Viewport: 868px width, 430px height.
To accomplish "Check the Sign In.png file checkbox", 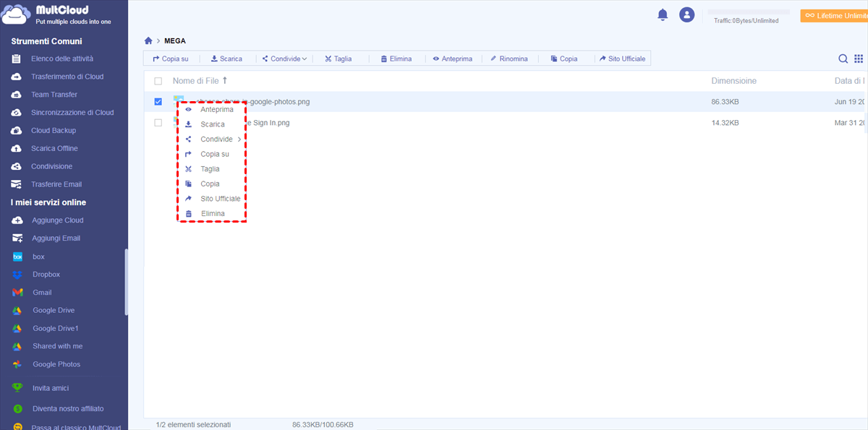I will pos(158,123).
